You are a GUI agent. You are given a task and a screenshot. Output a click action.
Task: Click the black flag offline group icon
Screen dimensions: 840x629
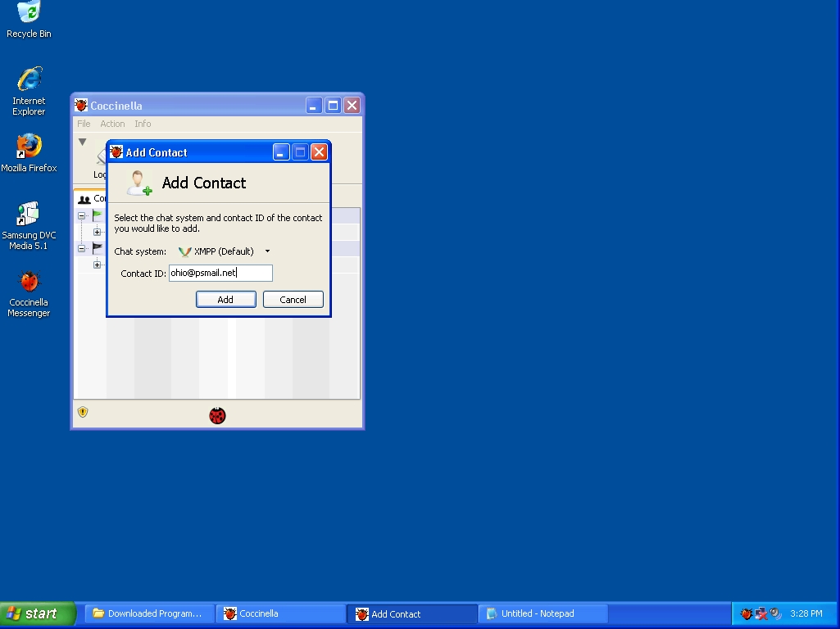click(97, 248)
